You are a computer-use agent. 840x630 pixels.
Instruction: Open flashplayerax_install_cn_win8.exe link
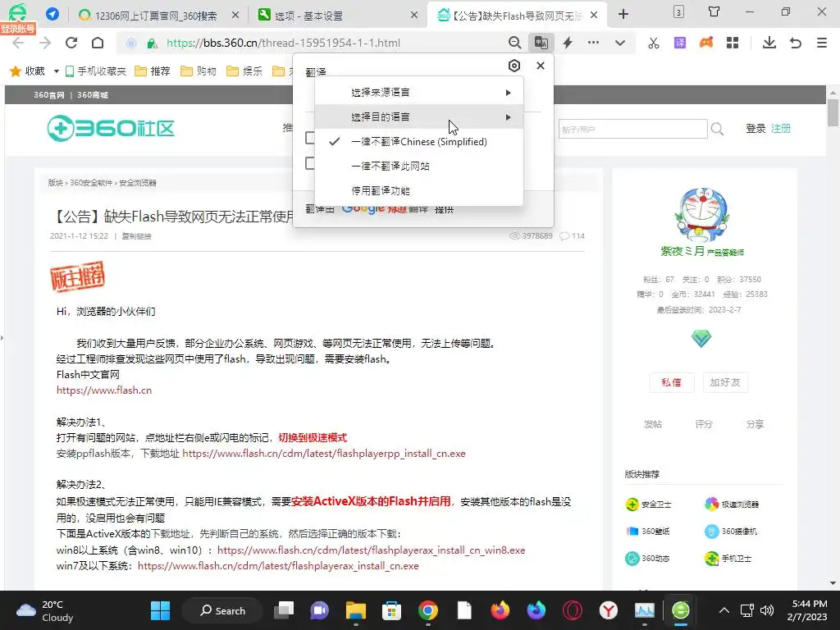[372, 550]
